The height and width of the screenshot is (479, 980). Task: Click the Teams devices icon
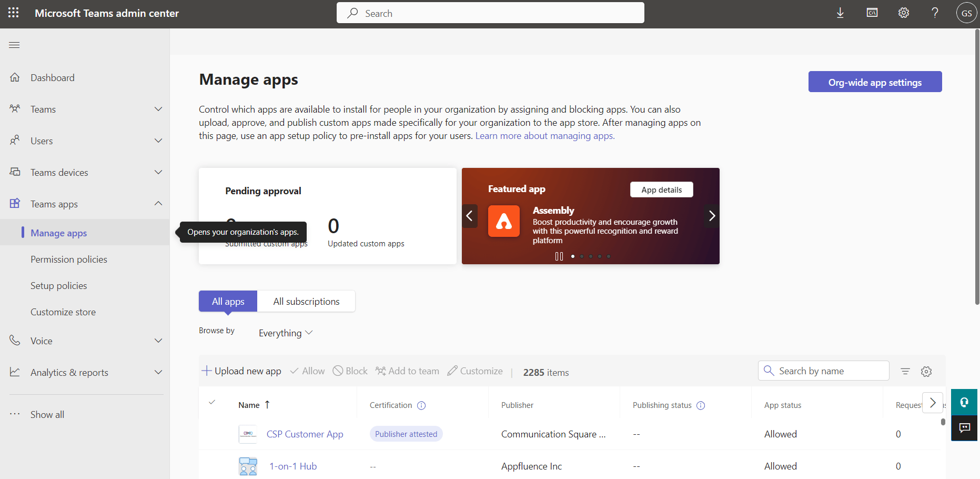15,172
